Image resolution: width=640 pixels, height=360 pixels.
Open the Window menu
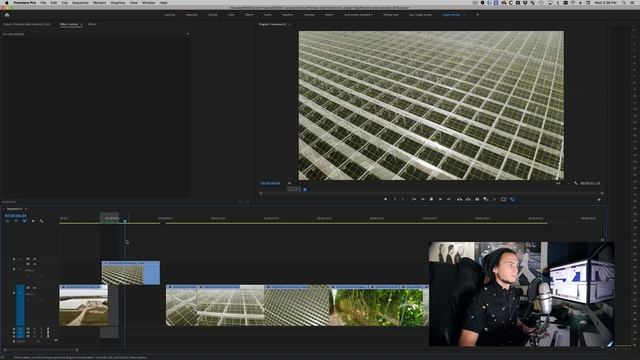[149, 2]
